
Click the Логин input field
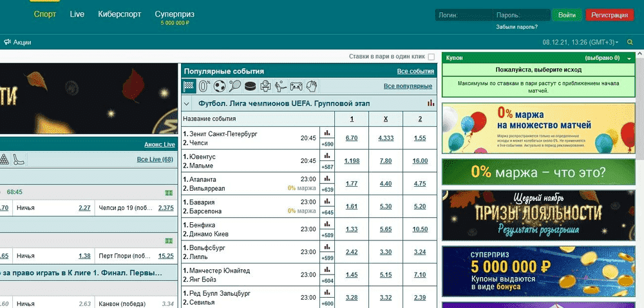tap(464, 15)
